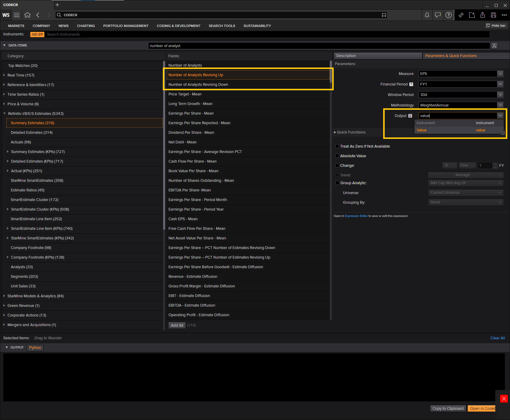
Task: Click the export page icon
Action: click(x=472, y=15)
